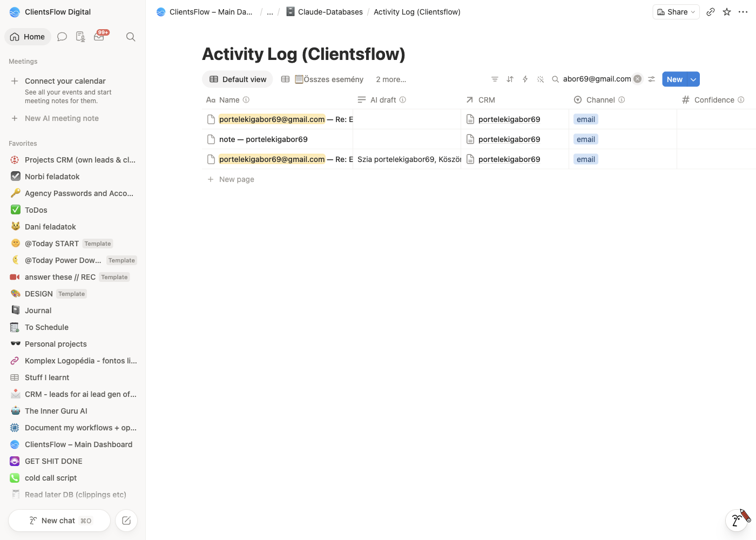
Task: Copy page link via link icon
Action: [711, 12]
